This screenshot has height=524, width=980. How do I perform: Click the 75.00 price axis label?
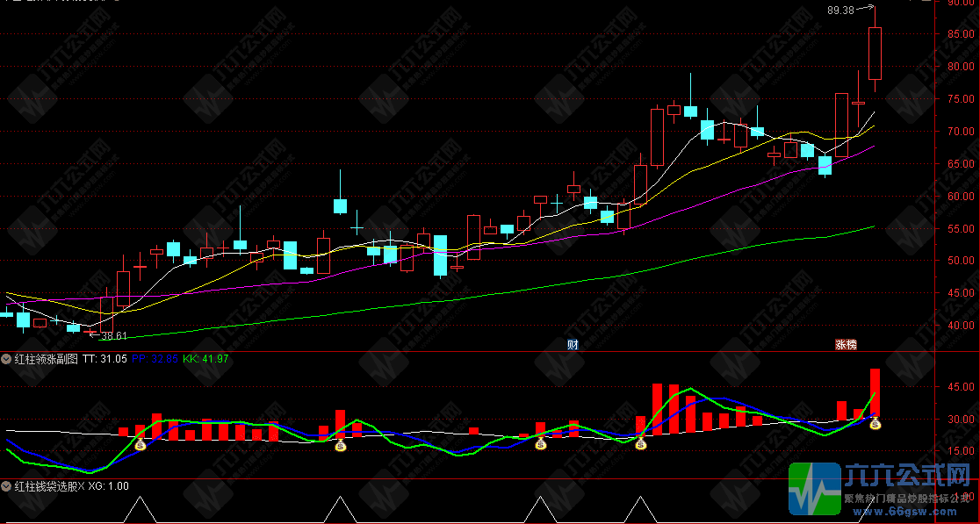pyautogui.click(x=960, y=98)
